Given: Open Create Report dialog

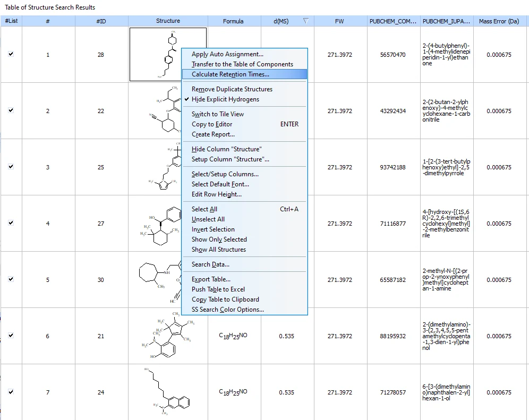Looking at the screenshot, I should (245, 134).
